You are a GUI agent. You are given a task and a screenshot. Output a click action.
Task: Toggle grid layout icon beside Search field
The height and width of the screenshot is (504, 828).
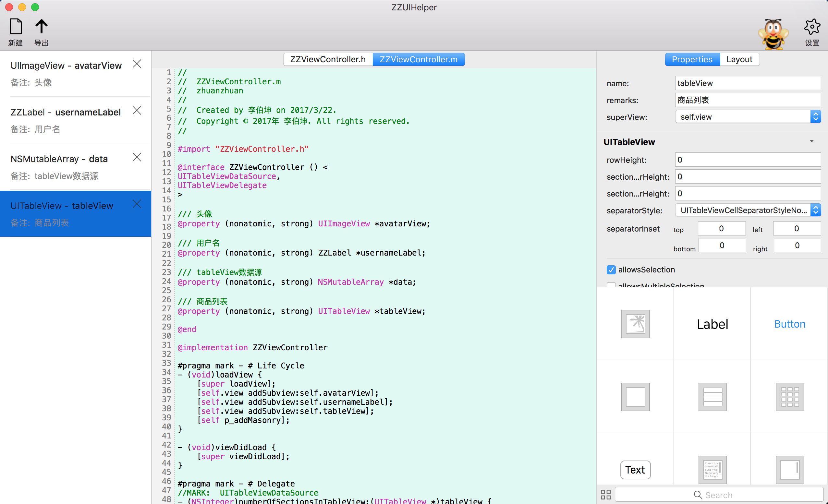click(605, 495)
